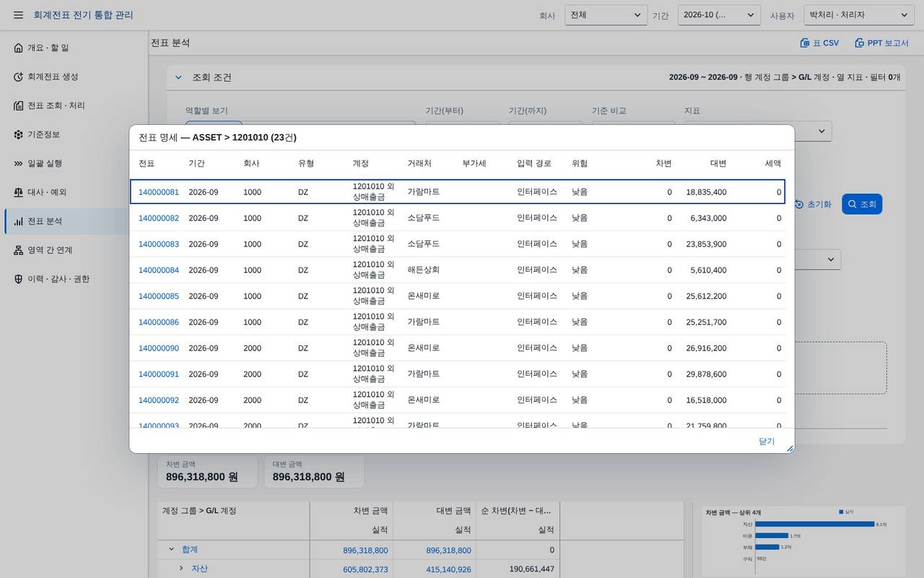This screenshot has width=924, height=578.
Task: Click the 합계 row label link
Action: 190,550
